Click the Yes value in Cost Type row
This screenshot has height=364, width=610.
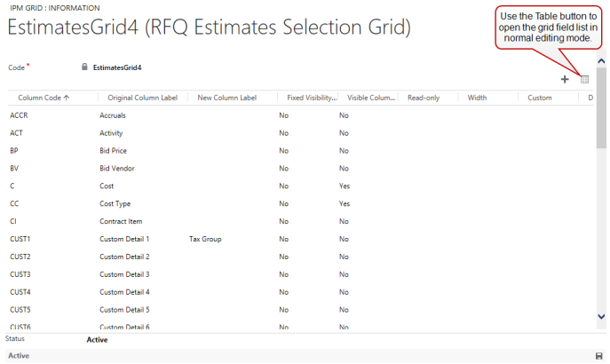(x=345, y=203)
